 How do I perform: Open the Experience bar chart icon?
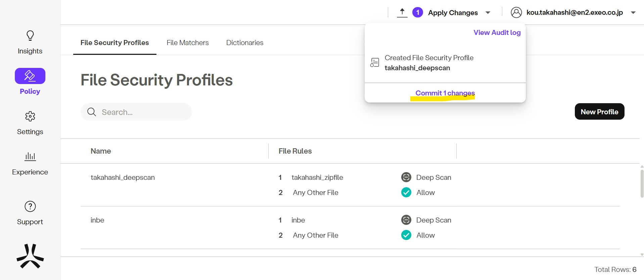coord(30,157)
